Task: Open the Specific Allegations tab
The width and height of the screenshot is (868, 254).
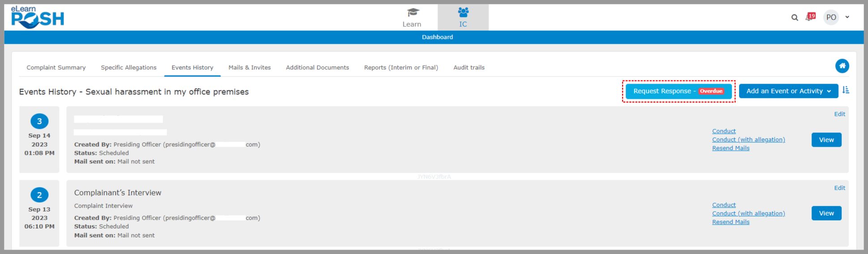Action: [x=129, y=68]
